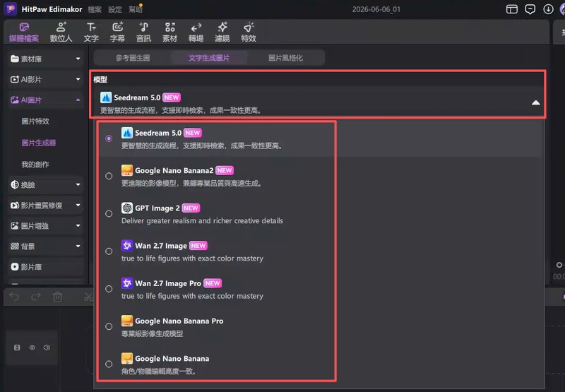This screenshot has width=565, height=392.
Task: Click the Google Nano Banana model name
Action: (172, 359)
